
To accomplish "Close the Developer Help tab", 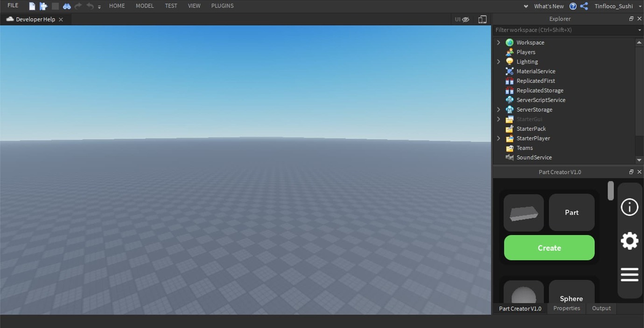I will point(61,20).
